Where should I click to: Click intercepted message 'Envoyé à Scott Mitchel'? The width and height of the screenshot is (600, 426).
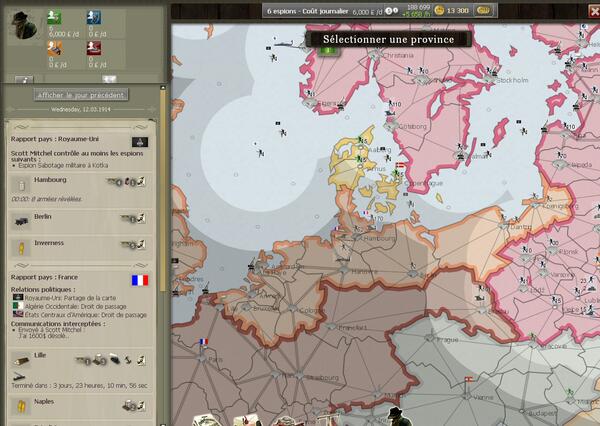pos(51,330)
